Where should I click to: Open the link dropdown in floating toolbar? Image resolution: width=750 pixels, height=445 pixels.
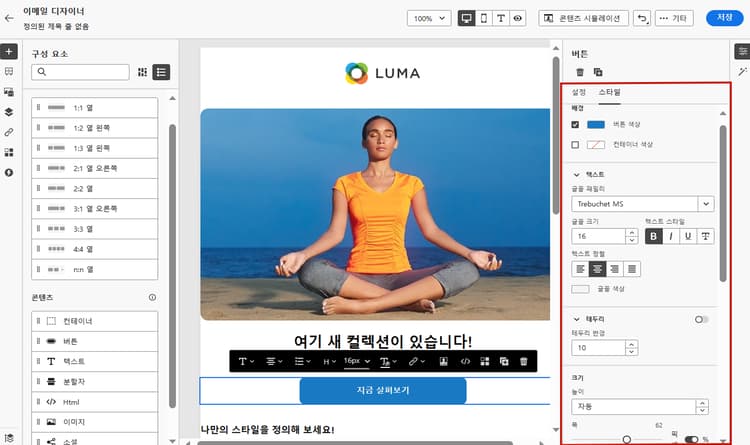point(417,361)
